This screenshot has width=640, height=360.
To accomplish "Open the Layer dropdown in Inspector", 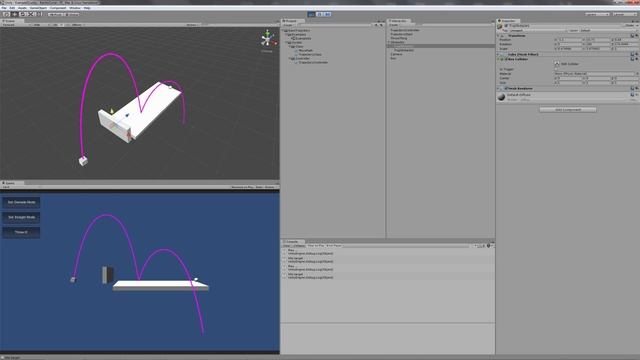I will (x=608, y=31).
